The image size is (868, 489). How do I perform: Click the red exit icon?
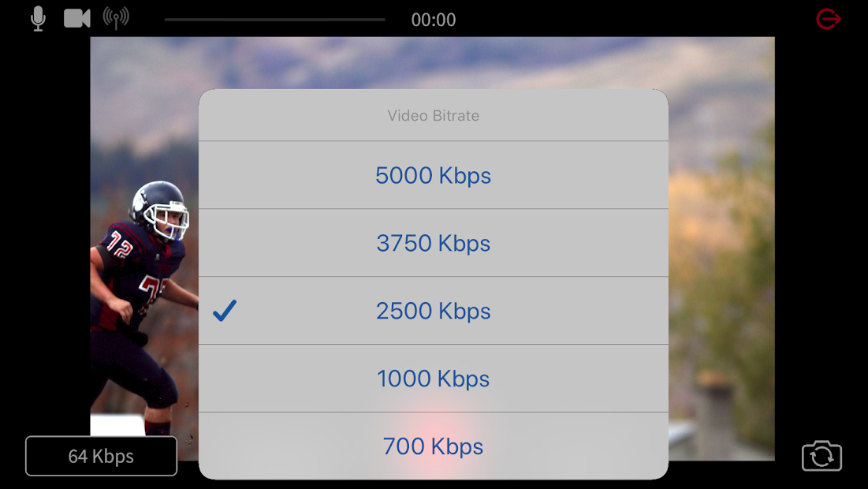pyautogui.click(x=829, y=19)
